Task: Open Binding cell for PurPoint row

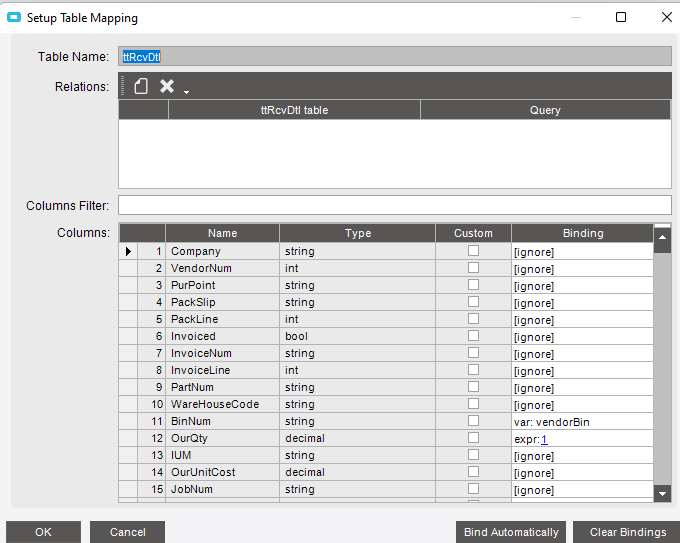Action: click(582, 285)
